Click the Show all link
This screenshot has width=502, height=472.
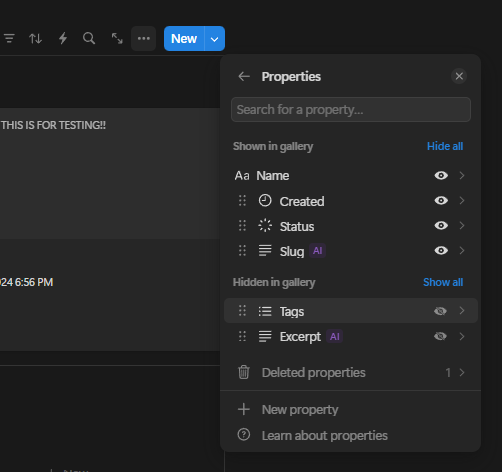pyautogui.click(x=443, y=282)
